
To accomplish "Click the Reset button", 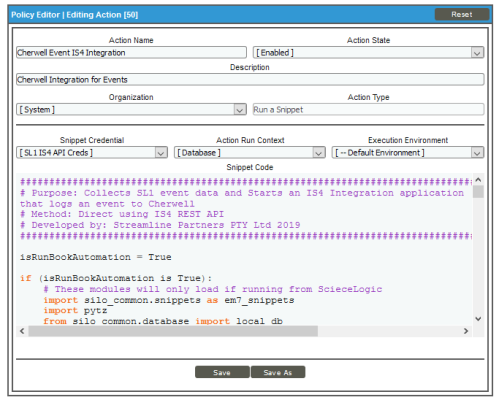I will 462,14.
